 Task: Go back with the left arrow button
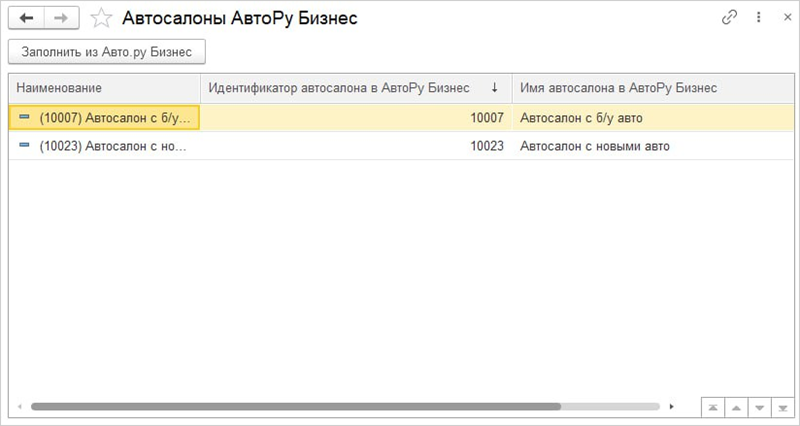[26, 18]
